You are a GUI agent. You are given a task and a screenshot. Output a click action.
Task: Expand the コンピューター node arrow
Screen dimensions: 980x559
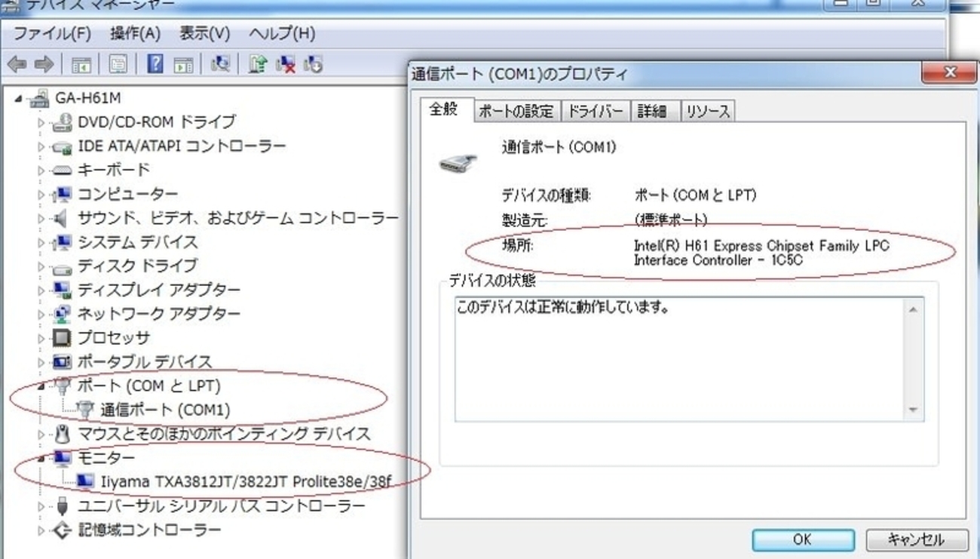click(x=42, y=195)
